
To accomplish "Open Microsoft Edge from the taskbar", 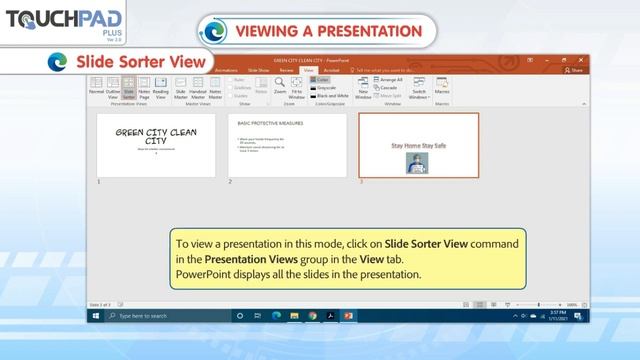I will click(276, 316).
